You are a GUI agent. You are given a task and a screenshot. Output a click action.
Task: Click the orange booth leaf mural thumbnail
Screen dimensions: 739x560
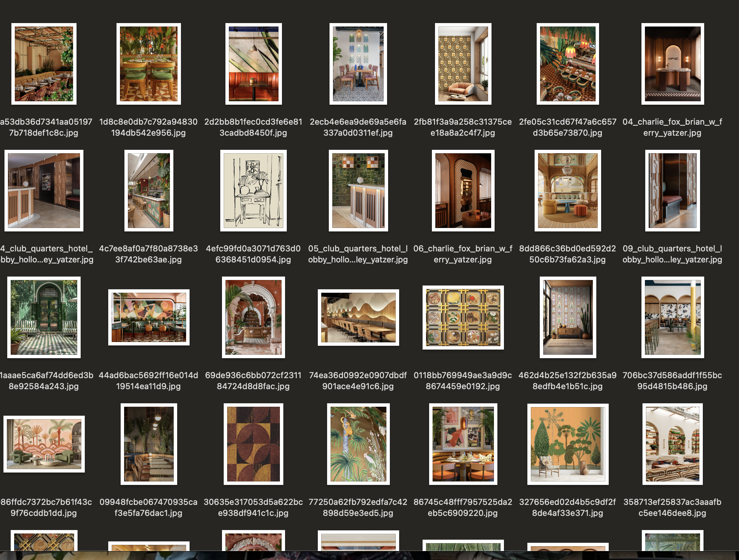(253, 64)
